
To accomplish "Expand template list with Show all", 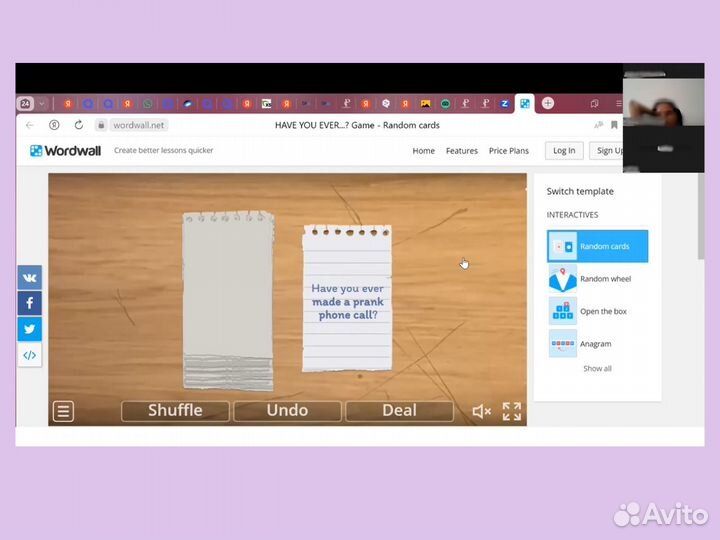I will (x=597, y=368).
